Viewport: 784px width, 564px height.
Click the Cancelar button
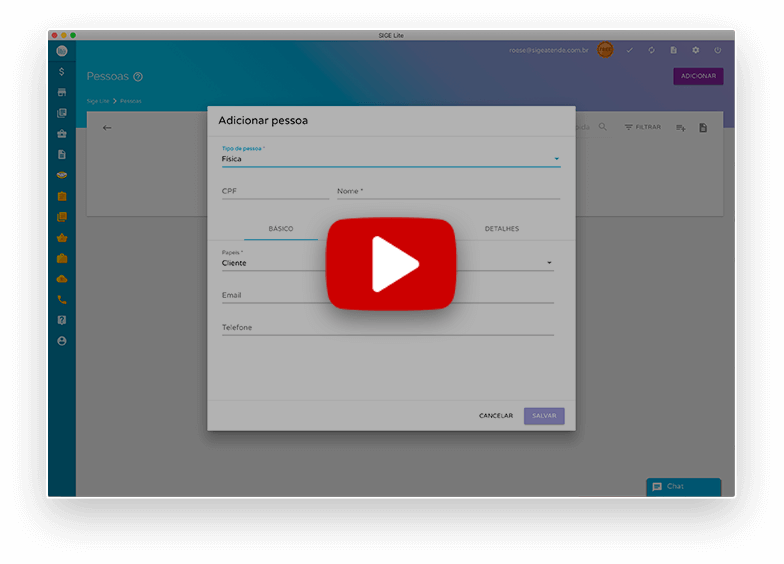click(495, 416)
